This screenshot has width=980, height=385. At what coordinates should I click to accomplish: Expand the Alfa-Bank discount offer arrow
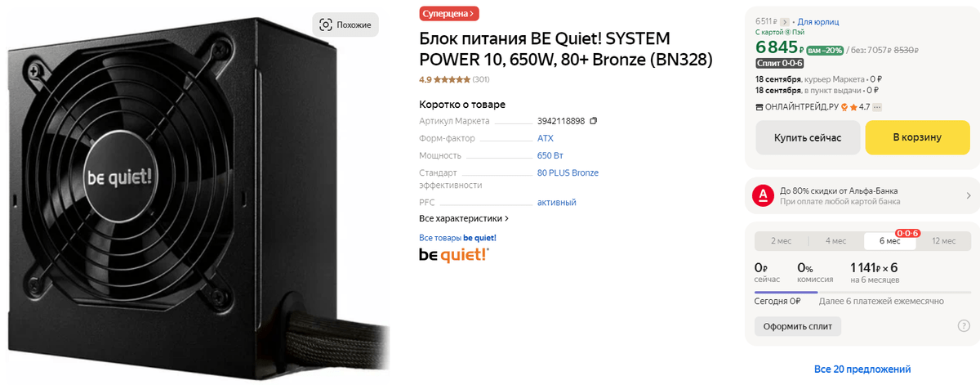969,195
